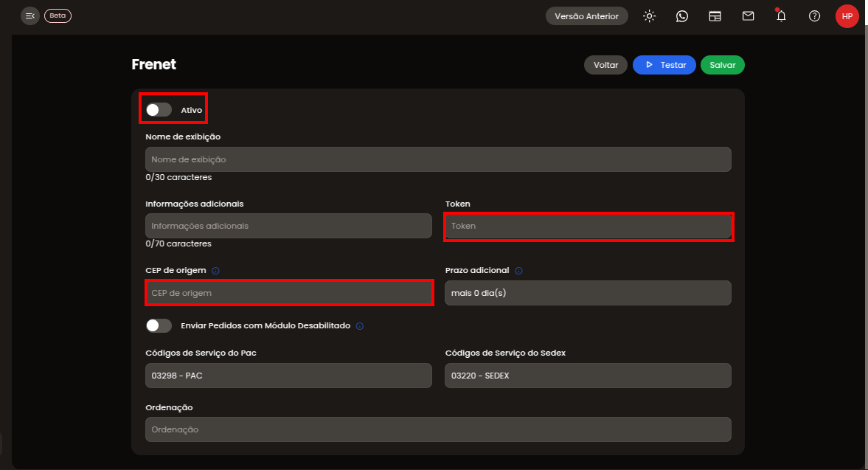
Task: Open the help question mark icon
Action: pos(814,16)
